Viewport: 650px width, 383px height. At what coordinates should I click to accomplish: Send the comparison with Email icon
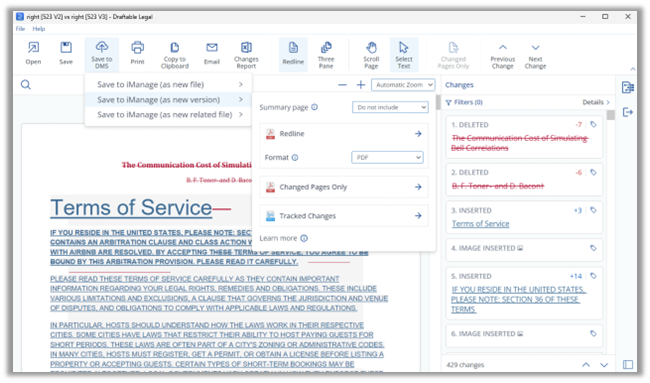click(x=211, y=53)
